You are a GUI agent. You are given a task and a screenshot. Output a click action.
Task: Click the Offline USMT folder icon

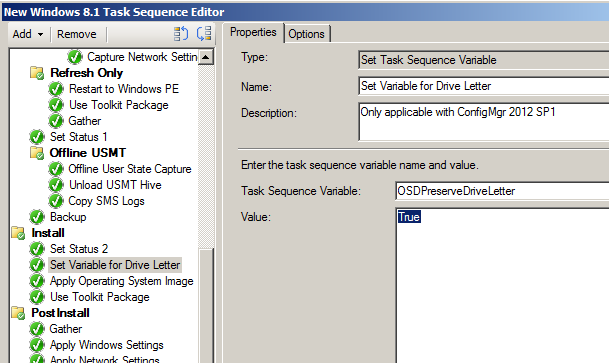click(37, 153)
